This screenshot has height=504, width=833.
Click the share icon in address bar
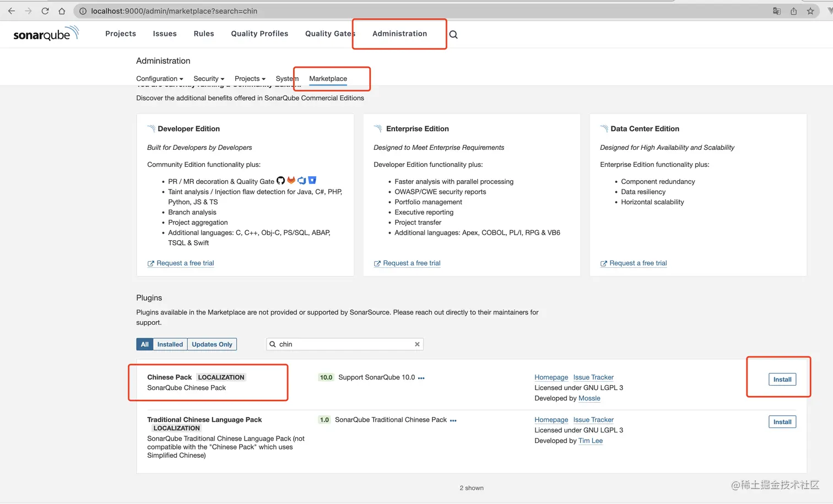tap(793, 11)
